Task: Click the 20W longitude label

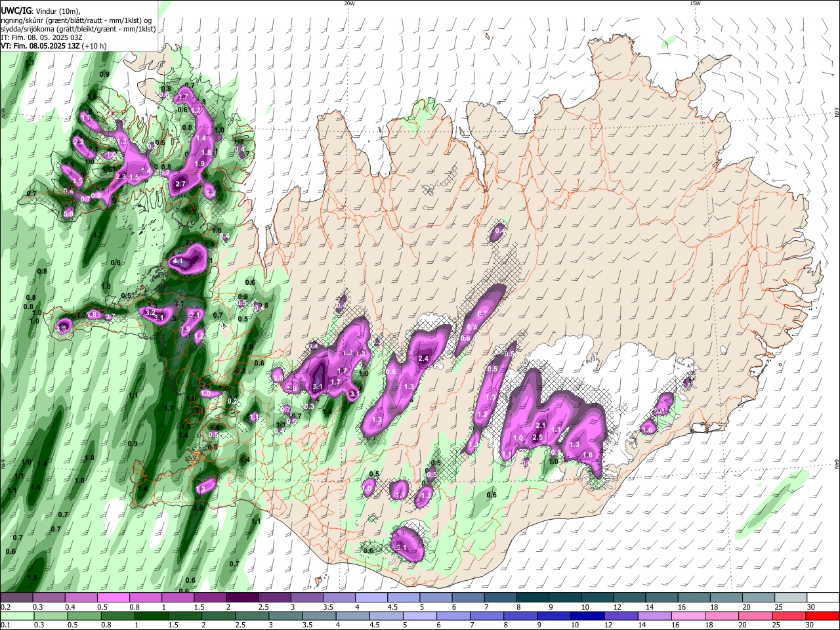Action: pyautogui.click(x=349, y=3)
